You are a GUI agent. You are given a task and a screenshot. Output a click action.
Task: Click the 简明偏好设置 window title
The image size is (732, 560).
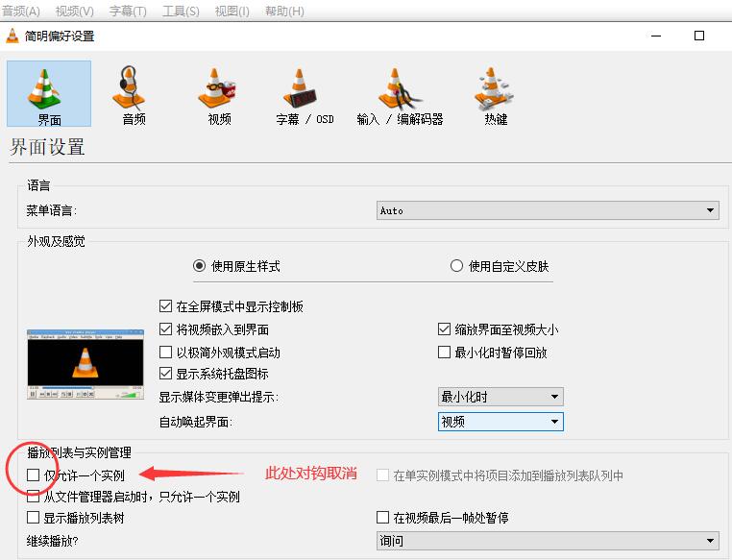[60, 37]
